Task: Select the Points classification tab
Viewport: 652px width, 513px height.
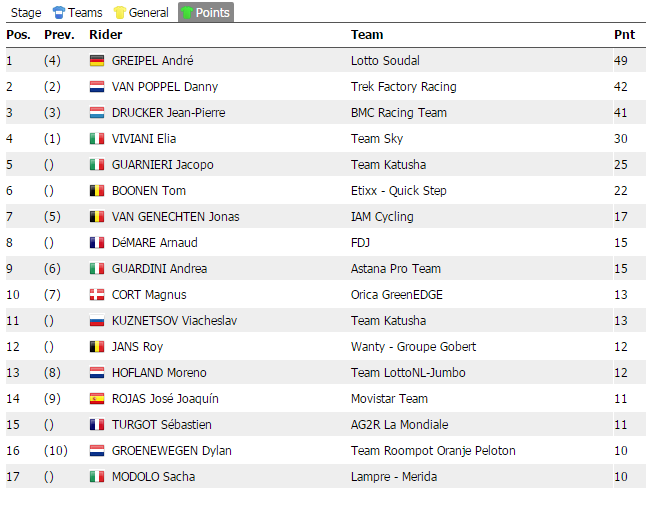Action: coord(205,13)
